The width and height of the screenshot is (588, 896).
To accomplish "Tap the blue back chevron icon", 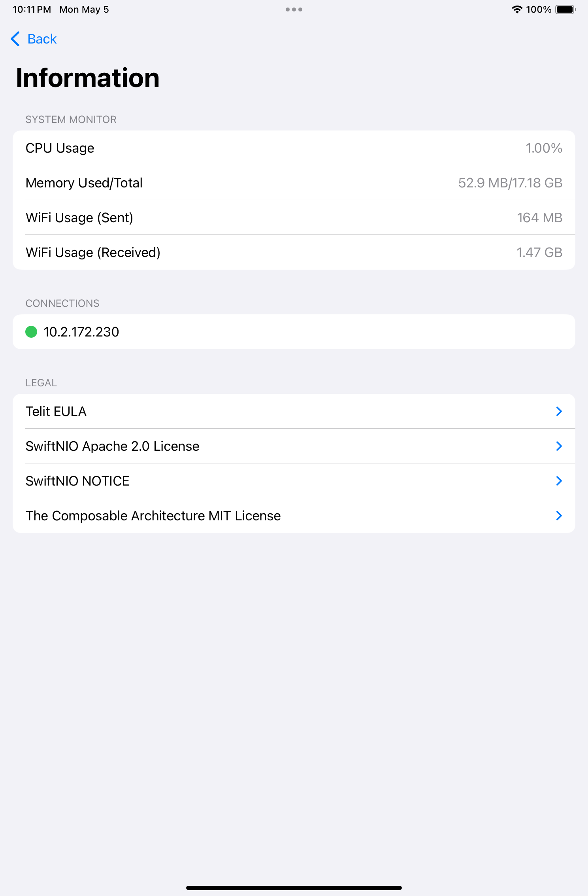I will point(15,39).
